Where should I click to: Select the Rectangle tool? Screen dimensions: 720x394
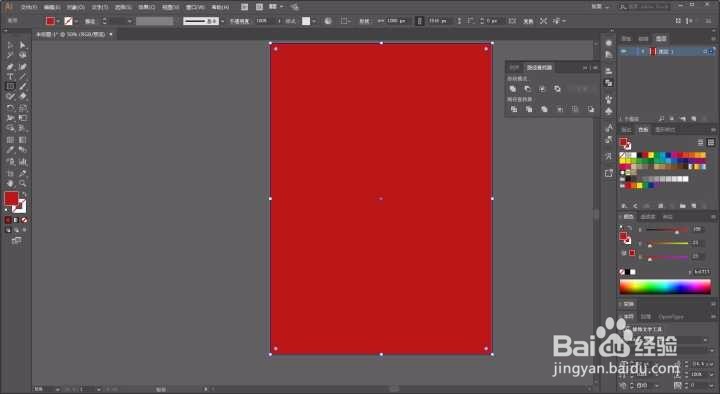[11, 86]
